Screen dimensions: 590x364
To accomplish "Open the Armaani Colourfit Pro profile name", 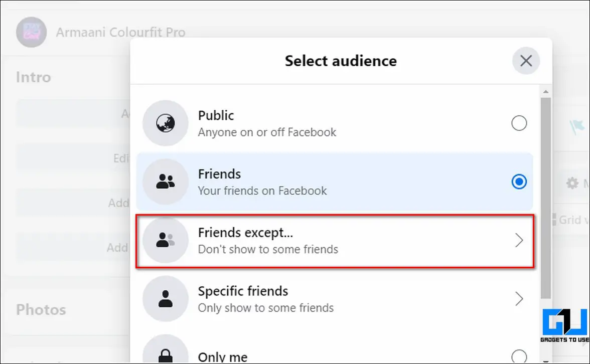I will (x=120, y=32).
